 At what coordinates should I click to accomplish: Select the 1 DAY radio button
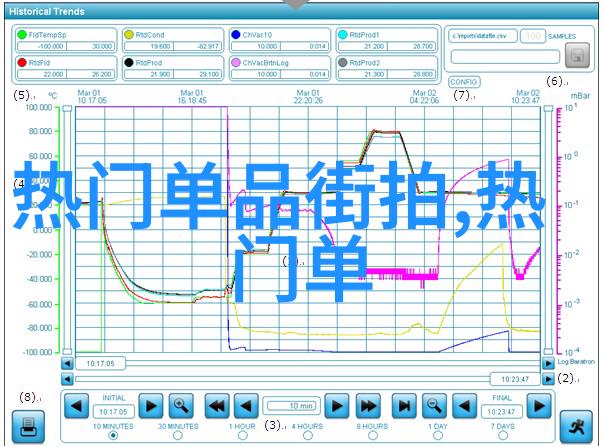tap(438, 435)
